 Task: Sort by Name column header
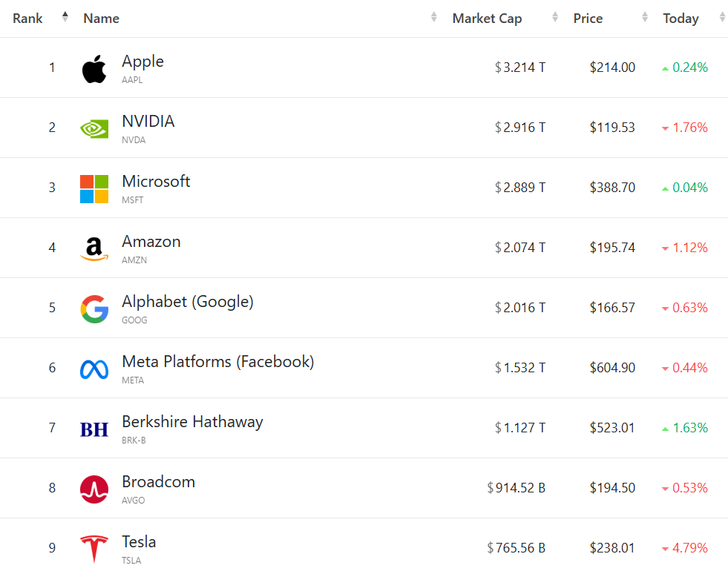102,19
